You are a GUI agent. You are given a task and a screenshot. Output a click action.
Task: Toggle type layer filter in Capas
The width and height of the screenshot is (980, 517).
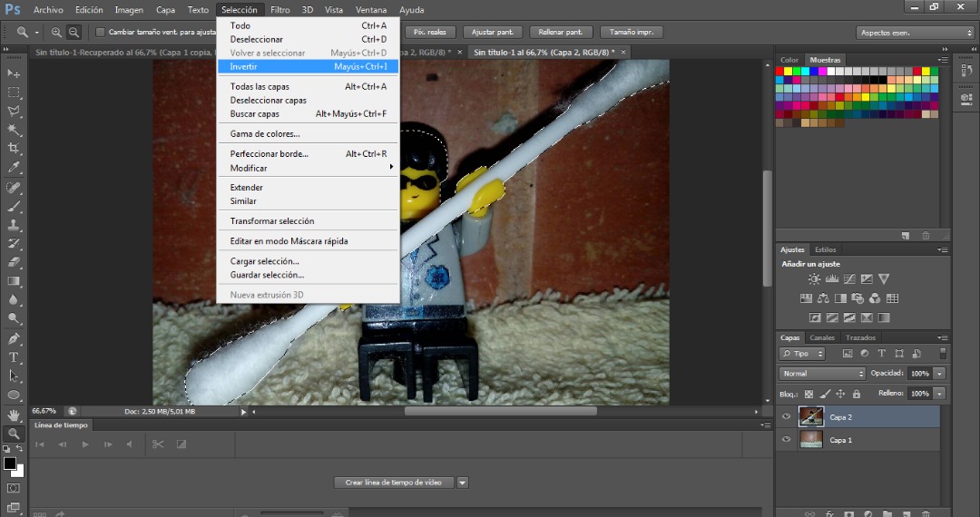click(882, 354)
